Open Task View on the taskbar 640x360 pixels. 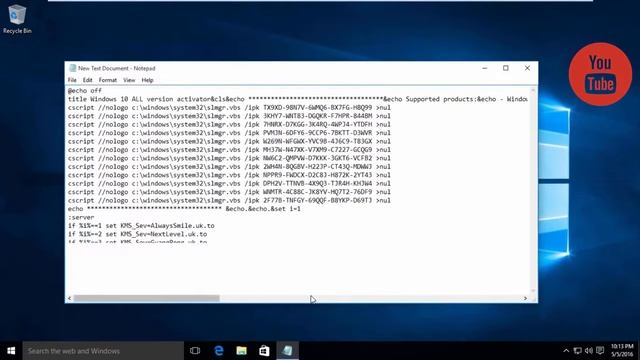pyautogui.click(x=195, y=351)
